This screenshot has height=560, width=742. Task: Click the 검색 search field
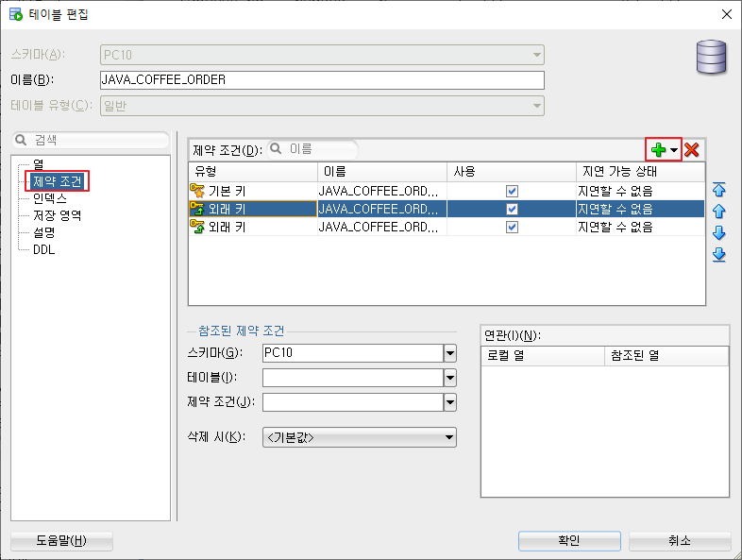click(x=91, y=140)
